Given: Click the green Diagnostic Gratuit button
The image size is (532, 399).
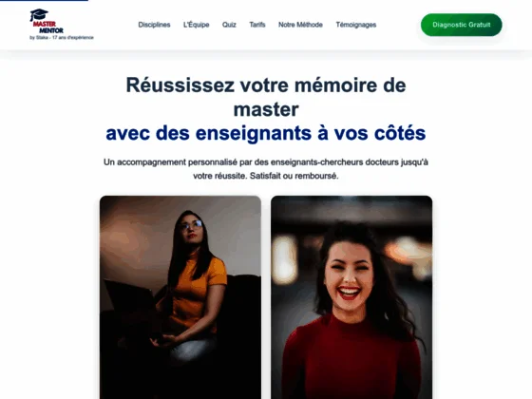Looking at the screenshot, I should click(x=461, y=25).
